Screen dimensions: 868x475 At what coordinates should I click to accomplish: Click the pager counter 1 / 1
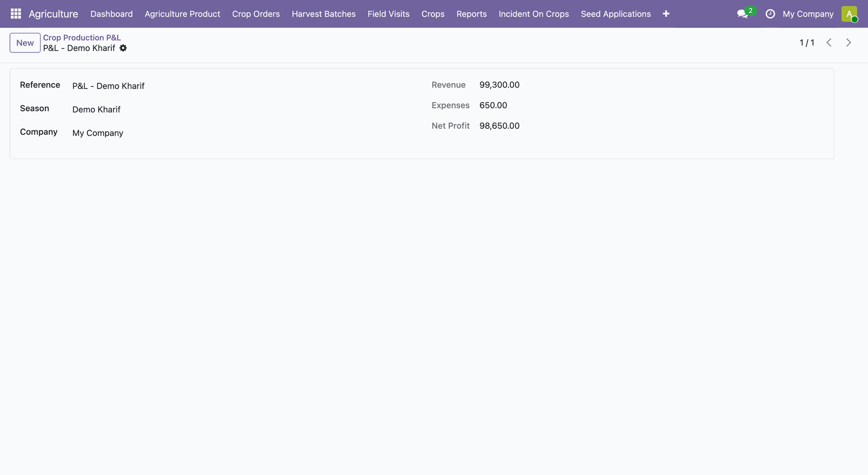click(807, 42)
